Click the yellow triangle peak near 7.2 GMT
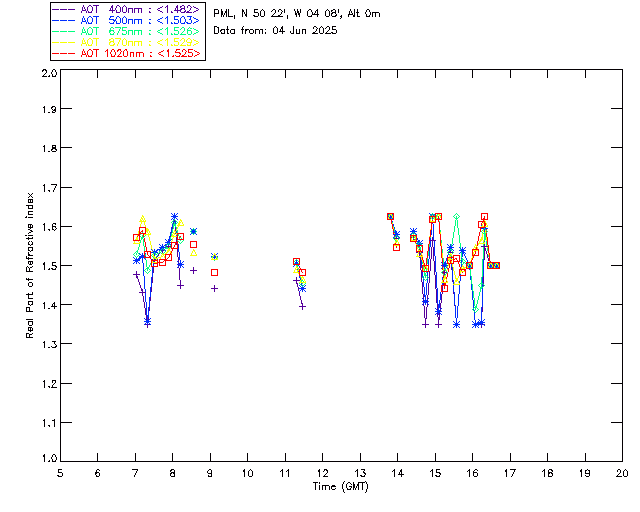640x512 pixels. click(142, 219)
